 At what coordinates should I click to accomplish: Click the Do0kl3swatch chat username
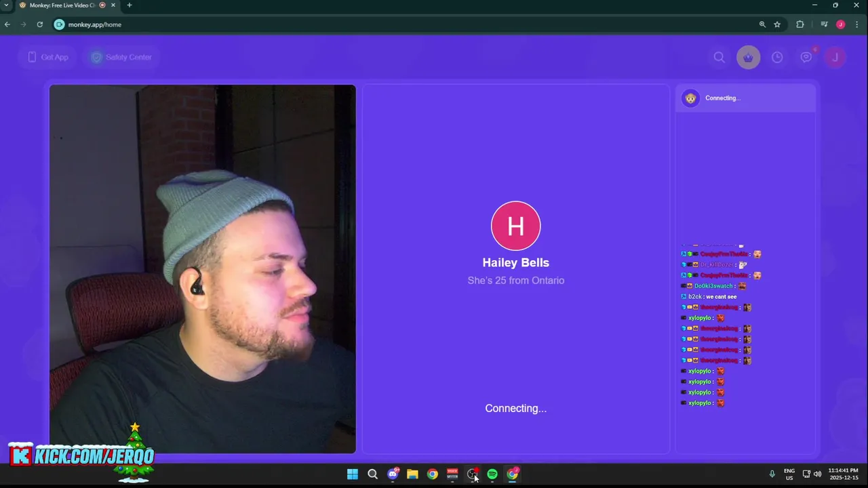tap(713, 286)
